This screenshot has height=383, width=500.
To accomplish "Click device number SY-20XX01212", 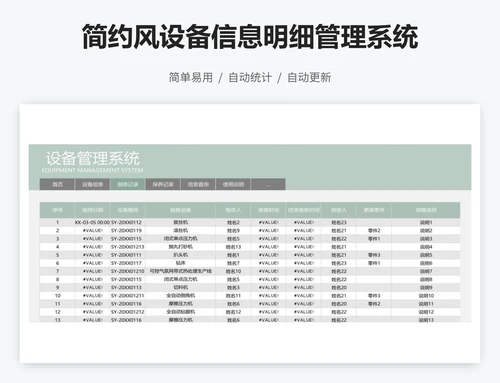I will coord(128,312).
